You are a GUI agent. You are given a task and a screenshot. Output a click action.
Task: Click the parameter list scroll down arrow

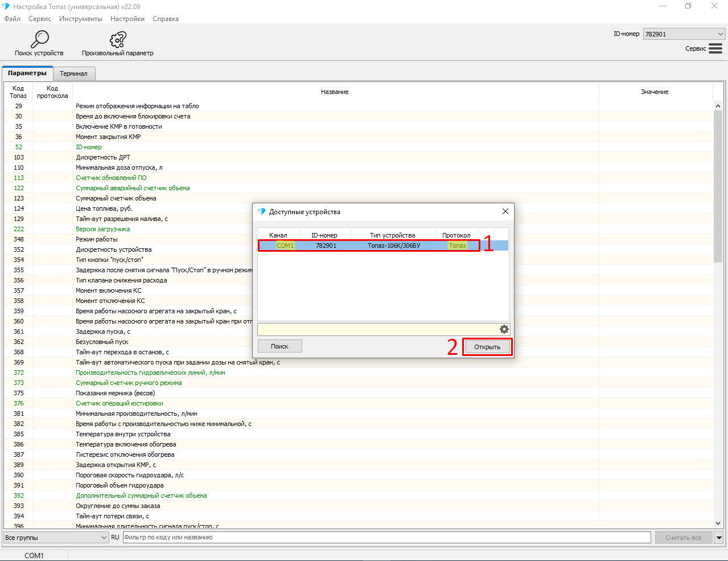718,523
